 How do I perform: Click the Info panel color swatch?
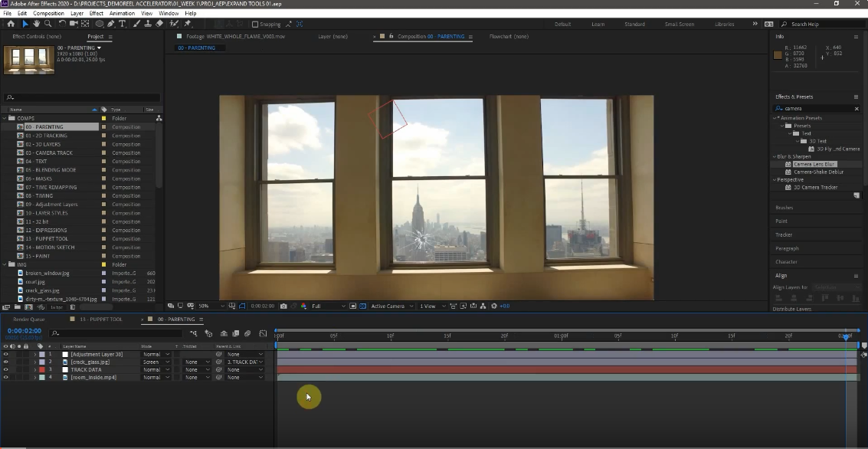tap(778, 55)
